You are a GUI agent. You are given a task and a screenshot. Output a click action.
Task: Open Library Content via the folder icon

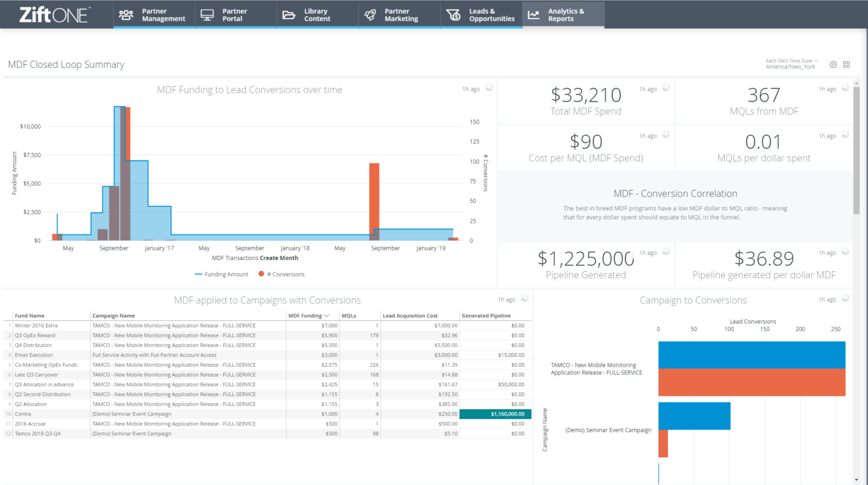pyautogui.click(x=289, y=15)
